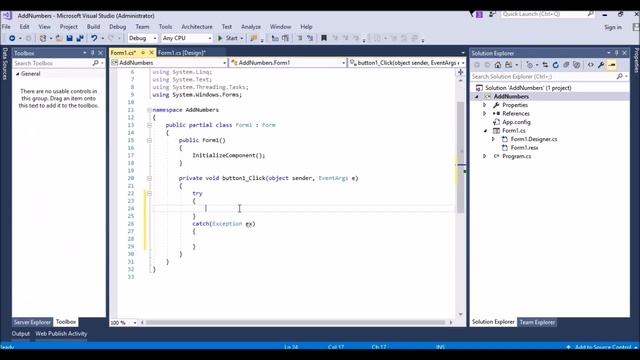Image resolution: width=640 pixels, height=360 pixels.
Task: Switch to the Form1.cs [Design] tab
Action: coord(182,53)
